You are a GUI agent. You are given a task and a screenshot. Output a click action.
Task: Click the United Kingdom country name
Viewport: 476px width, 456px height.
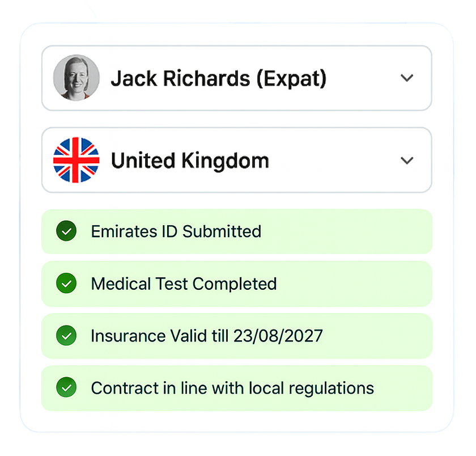[190, 161]
